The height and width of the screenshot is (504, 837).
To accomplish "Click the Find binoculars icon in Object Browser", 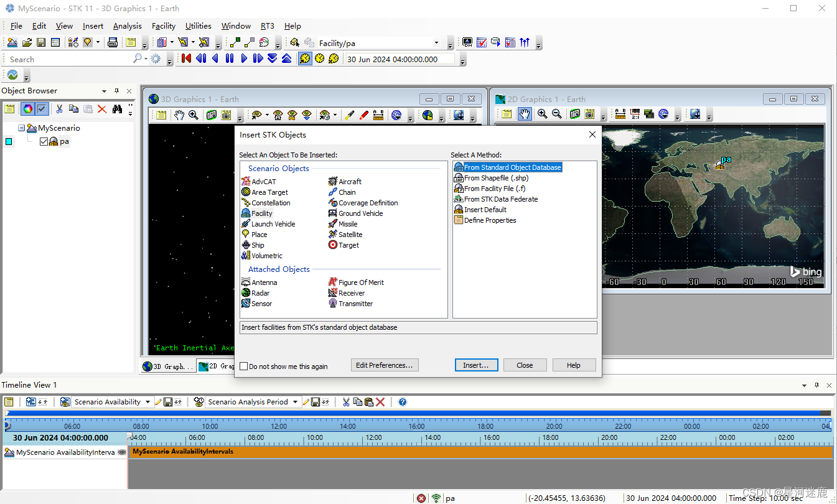I will (x=117, y=109).
